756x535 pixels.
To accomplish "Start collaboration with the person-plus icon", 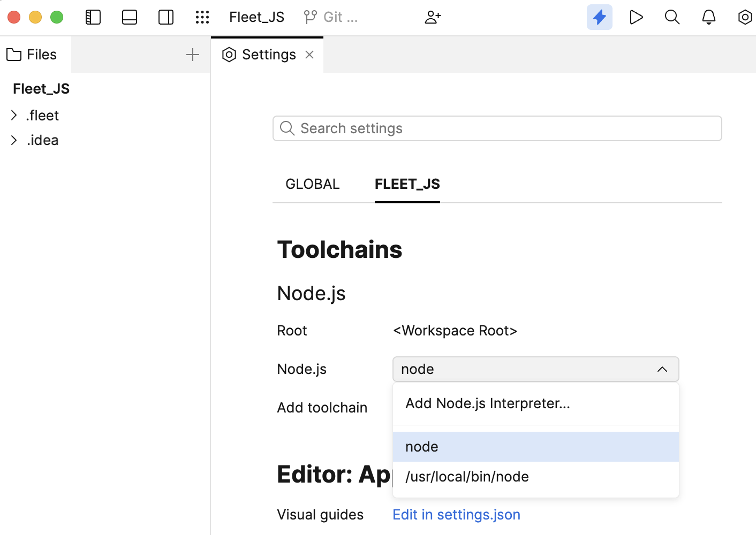I will 433,17.
